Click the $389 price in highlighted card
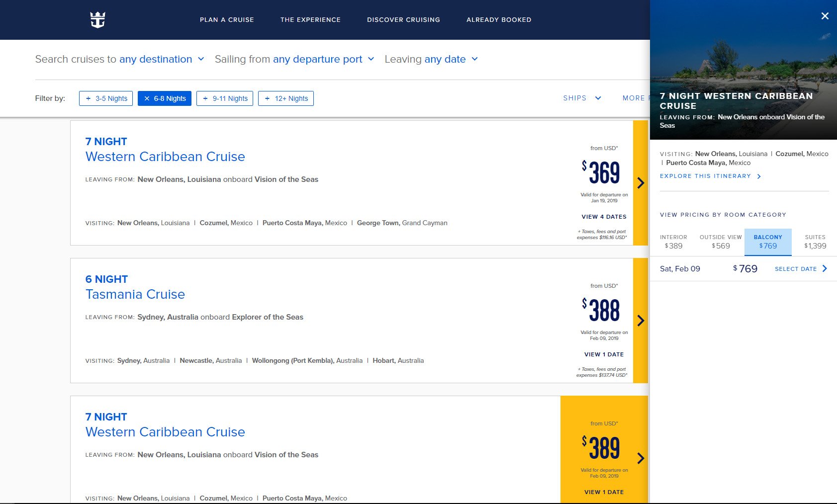Image resolution: width=837 pixels, height=504 pixels. (x=601, y=448)
